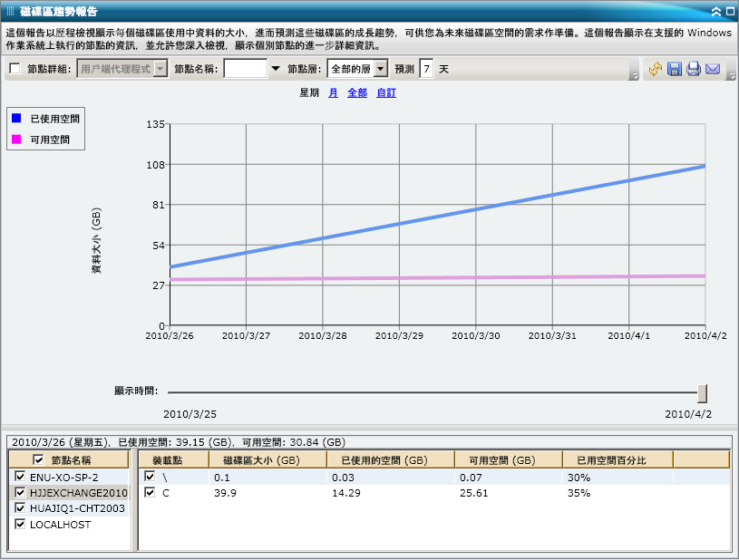The width and height of the screenshot is (739, 560).
Task: Click the 顯示時間 slider handle
Action: [702, 393]
